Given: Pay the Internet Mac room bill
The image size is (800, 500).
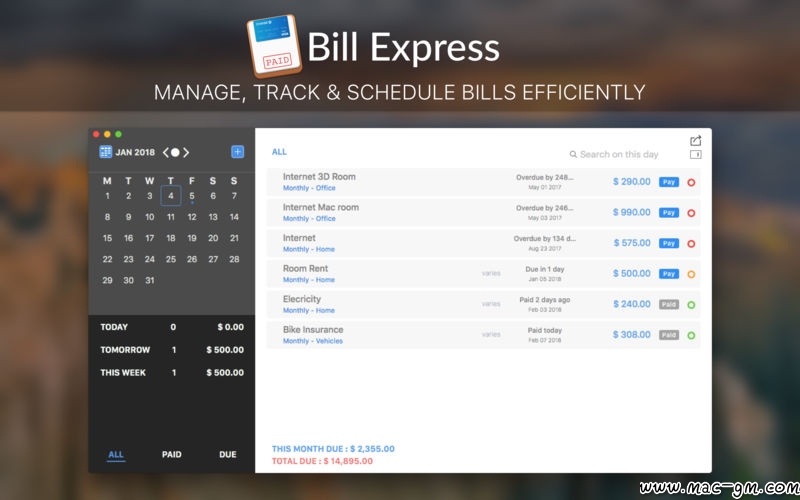Looking at the screenshot, I should click(669, 213).
